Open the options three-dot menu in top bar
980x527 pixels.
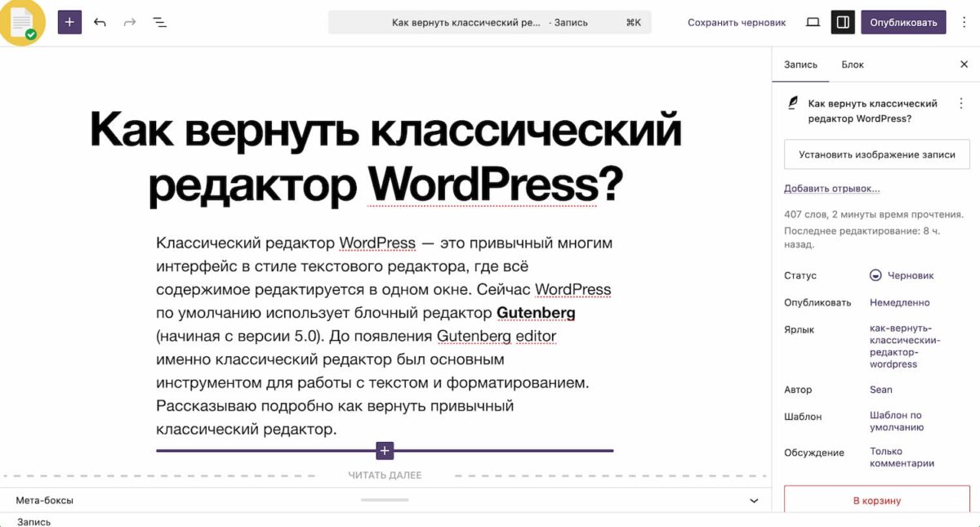point(964,22)
